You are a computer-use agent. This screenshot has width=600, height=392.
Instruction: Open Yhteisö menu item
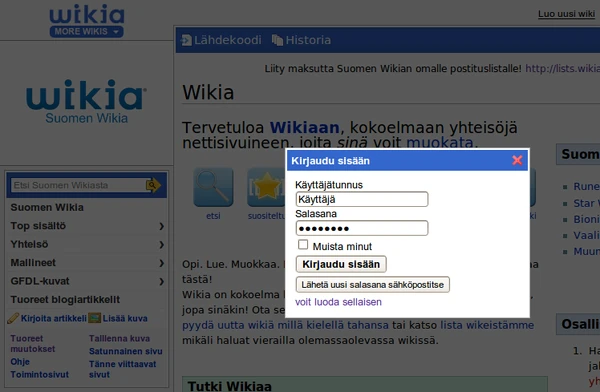click(x=29, y=244)
